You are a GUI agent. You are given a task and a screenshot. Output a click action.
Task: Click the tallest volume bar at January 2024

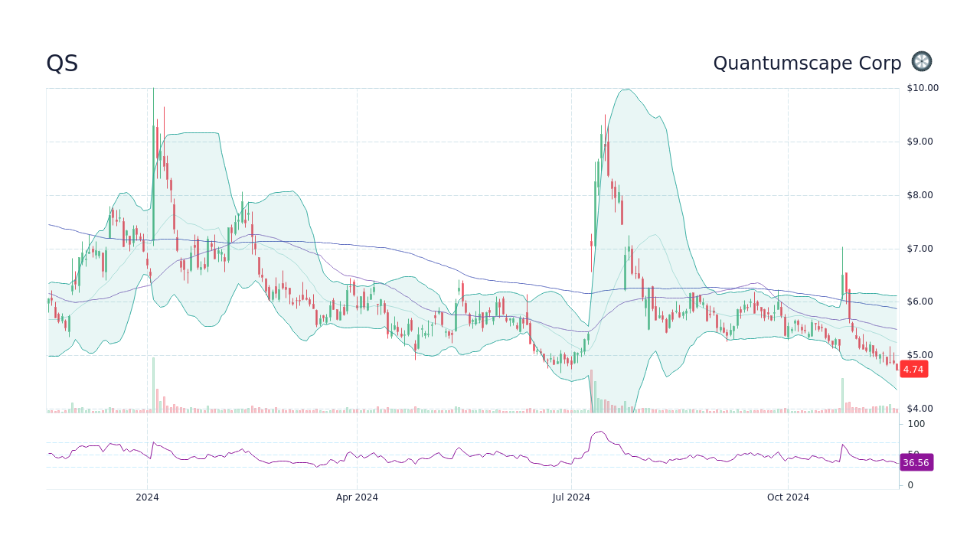click(x=153, y=385)
